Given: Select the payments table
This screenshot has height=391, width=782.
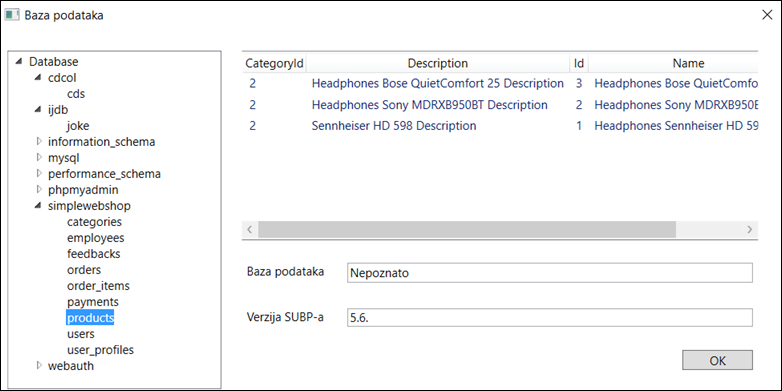Looking at the screenshot, I should tap(93, 302).
